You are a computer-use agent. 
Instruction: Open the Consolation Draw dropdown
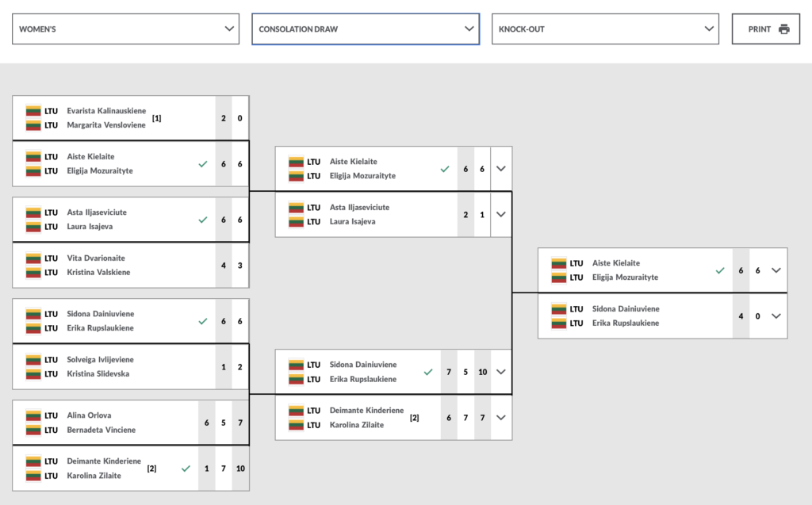(366, 29)
